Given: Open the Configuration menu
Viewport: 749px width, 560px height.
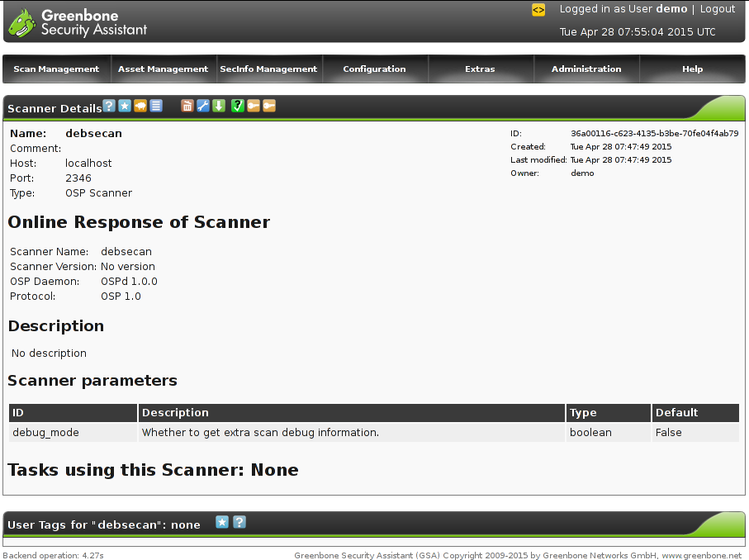Looking at the screenshot, I should click(375, 69).
